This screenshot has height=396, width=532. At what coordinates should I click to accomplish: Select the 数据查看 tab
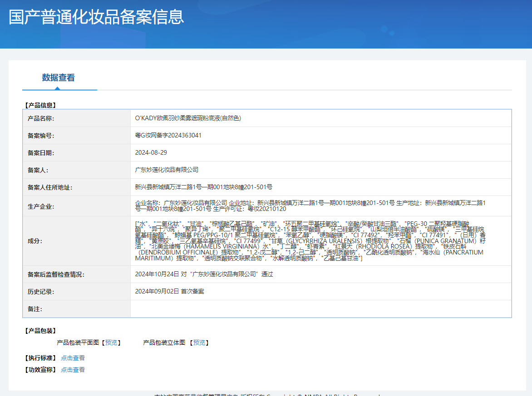coord(59,78)
